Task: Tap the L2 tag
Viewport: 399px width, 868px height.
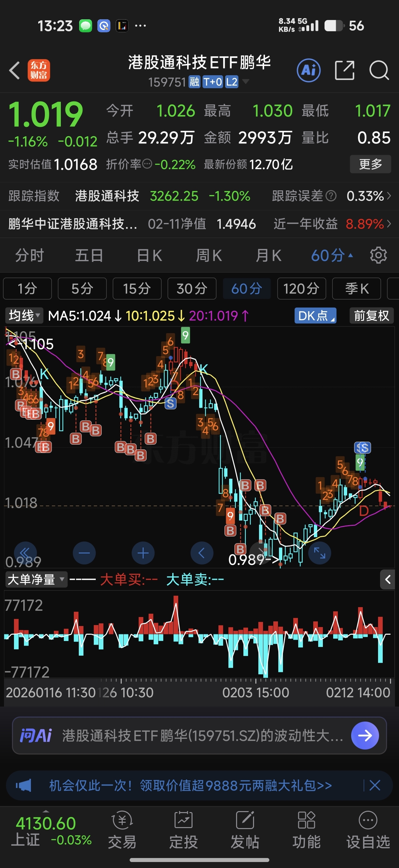Action: point(232,82)
